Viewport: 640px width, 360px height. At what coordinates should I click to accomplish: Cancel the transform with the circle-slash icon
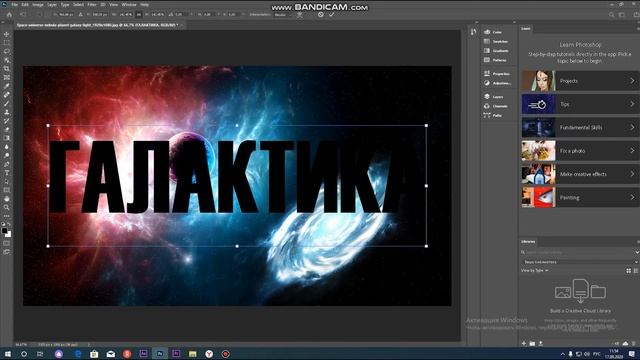(x=321, y=15)
